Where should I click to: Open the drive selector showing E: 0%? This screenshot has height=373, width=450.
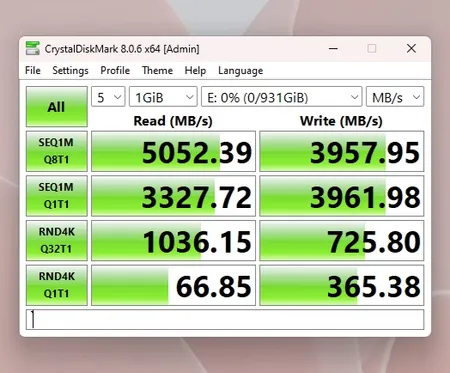tap(282, 97)
